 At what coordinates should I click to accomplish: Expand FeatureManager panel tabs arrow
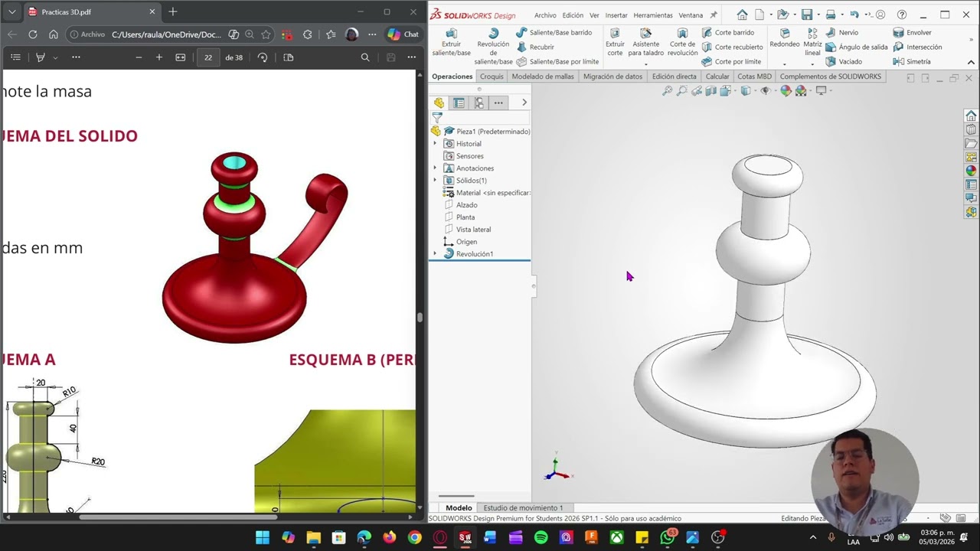[524, 103]
